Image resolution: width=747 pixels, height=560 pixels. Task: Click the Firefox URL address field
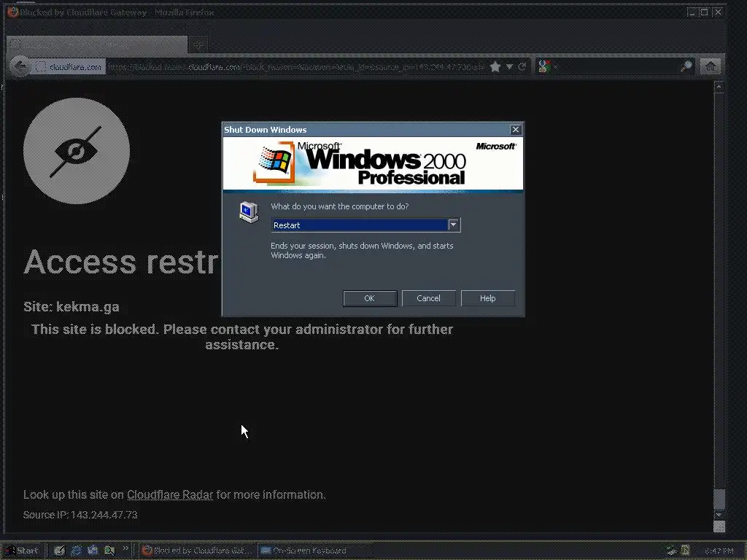[295, 66]
